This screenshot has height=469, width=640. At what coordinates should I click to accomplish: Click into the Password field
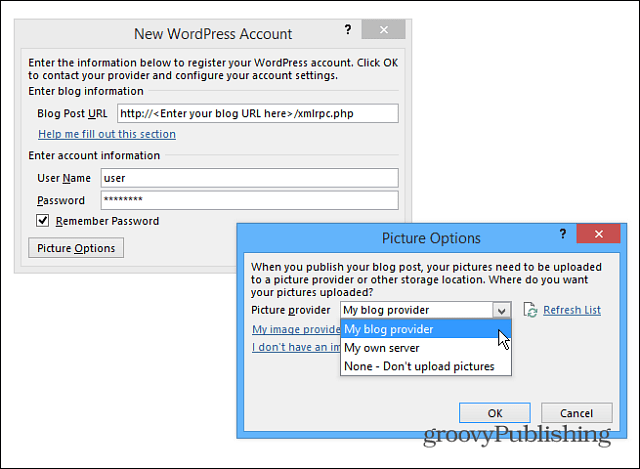pos(249,200)
